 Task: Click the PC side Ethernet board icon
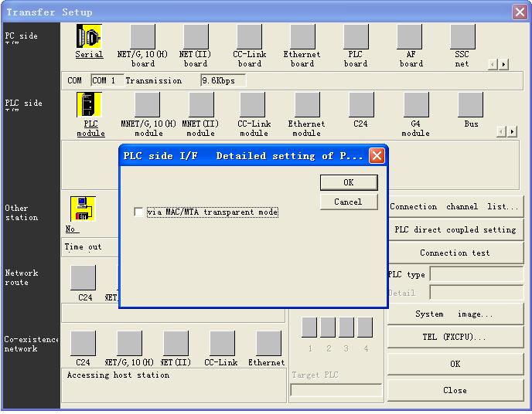click(x=302, y=37)
